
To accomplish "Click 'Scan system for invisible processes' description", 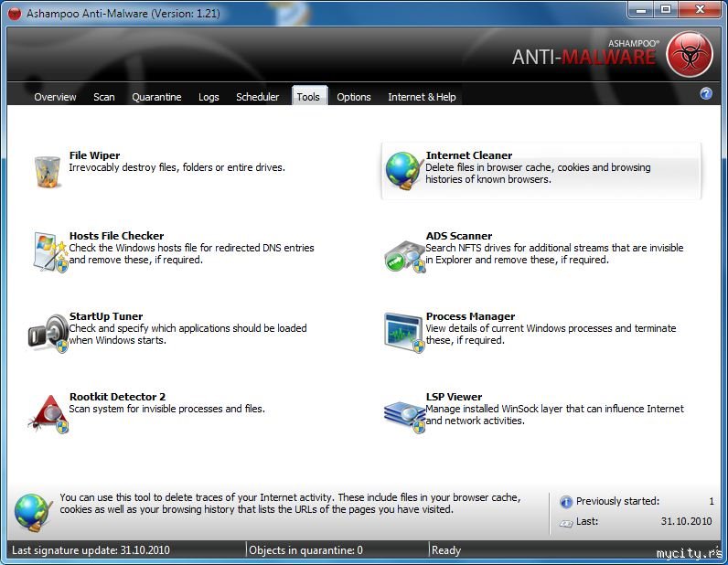I will (x=167, y=409).
